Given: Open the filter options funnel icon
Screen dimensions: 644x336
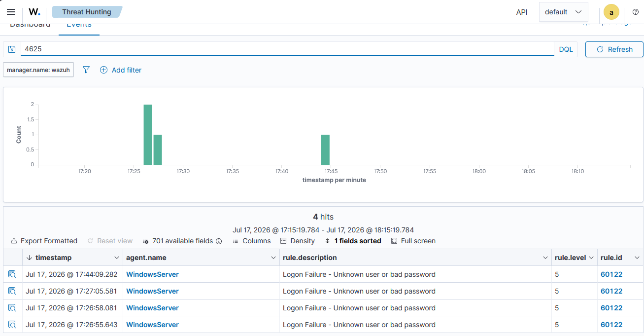Looking at the screenshot, I should [x=86, y=70].
